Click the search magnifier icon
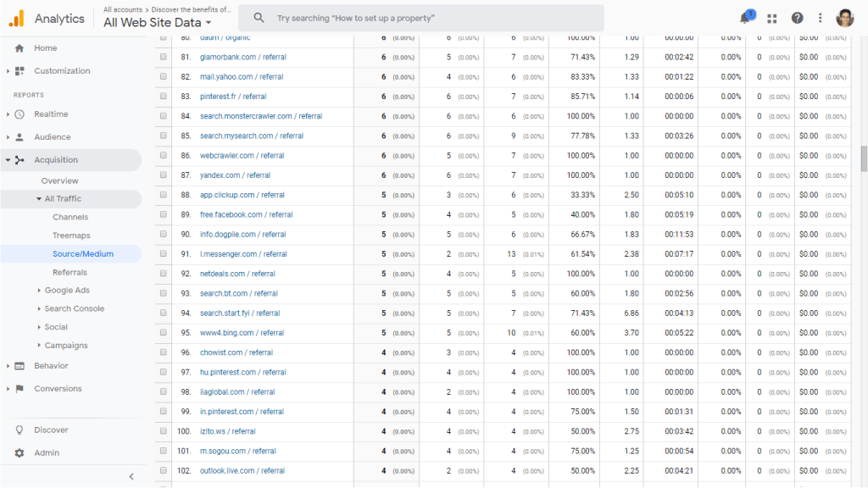This screenshot has width=868, height=488. (259, 18)
